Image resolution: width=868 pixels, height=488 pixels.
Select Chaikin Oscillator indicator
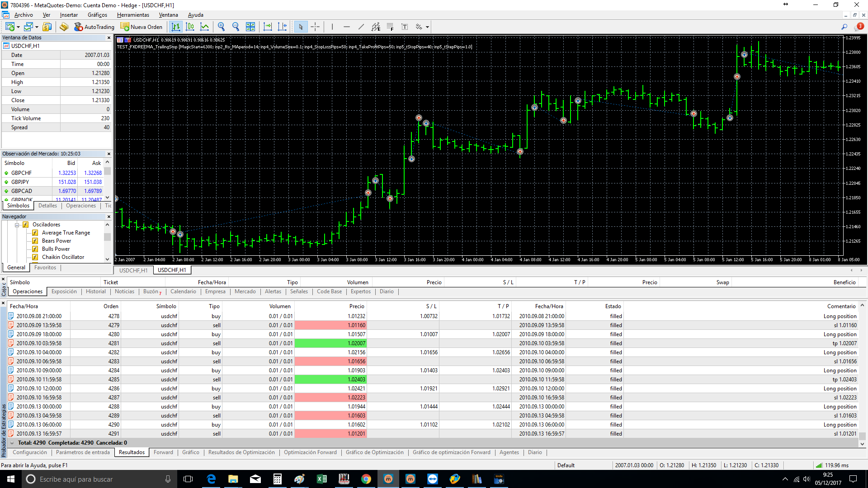[63, 258]
